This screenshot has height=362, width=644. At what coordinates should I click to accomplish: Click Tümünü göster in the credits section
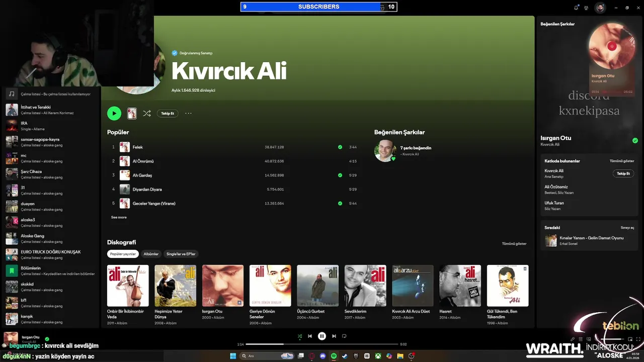pyautogui.click(x=622, y=161)
